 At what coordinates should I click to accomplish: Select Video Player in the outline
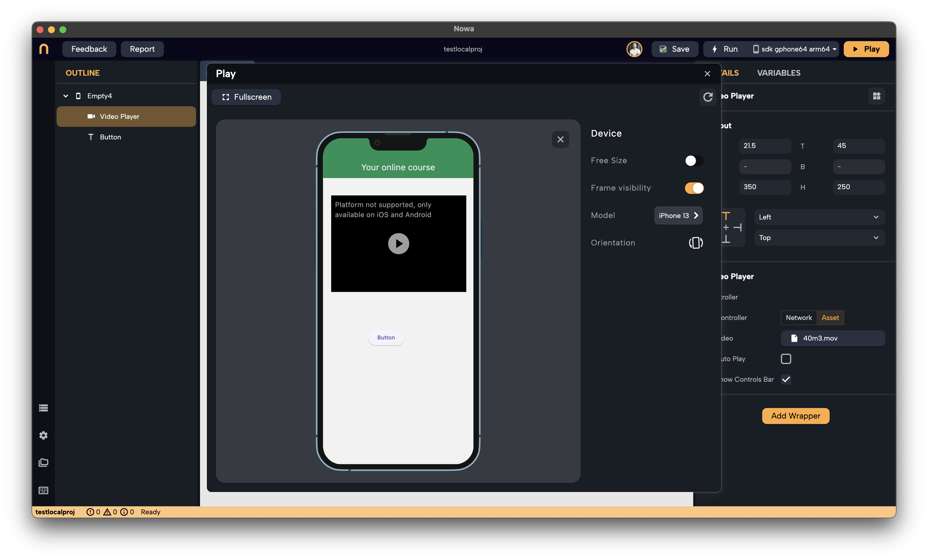(x=126, y=116)
